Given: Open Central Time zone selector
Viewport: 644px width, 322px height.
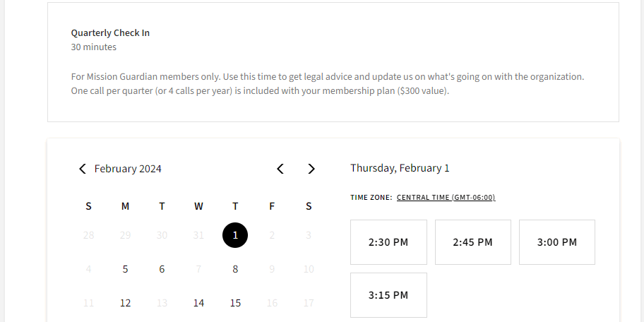Looking at the screenshot, I should pos(446,198).
